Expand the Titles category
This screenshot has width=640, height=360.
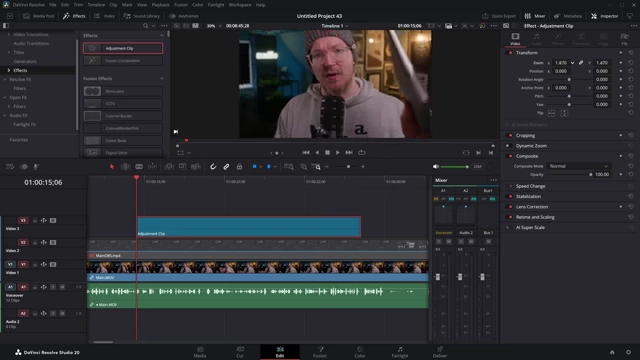9,52
